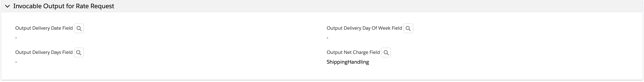Search fields via Delivery Date magnifying glass
The image size is (644, 82).
pos(79,29)
